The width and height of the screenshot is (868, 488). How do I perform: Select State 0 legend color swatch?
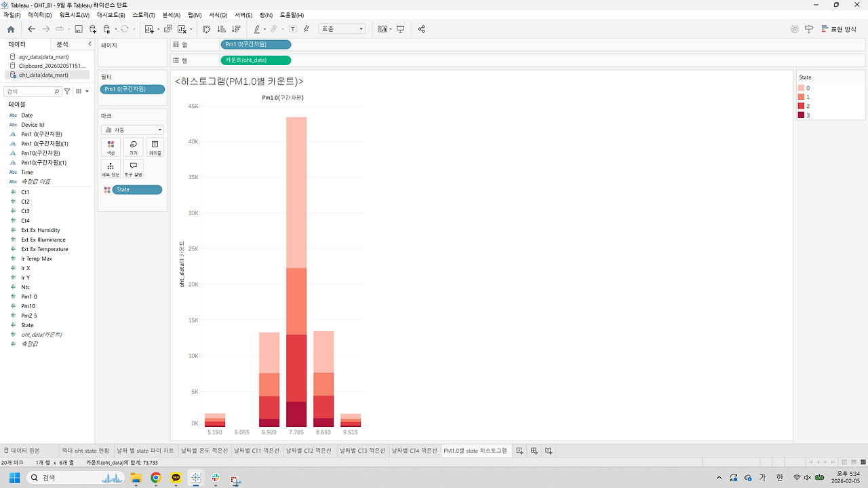point(801,88)
